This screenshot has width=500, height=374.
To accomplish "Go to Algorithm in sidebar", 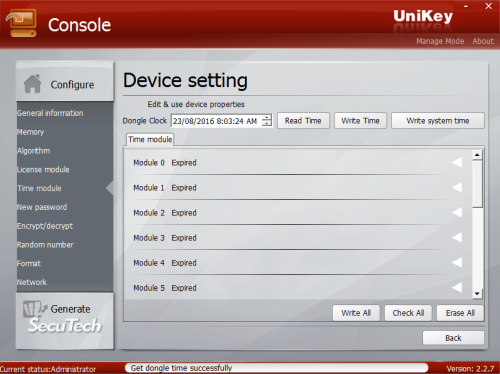I will coord(33,151).
